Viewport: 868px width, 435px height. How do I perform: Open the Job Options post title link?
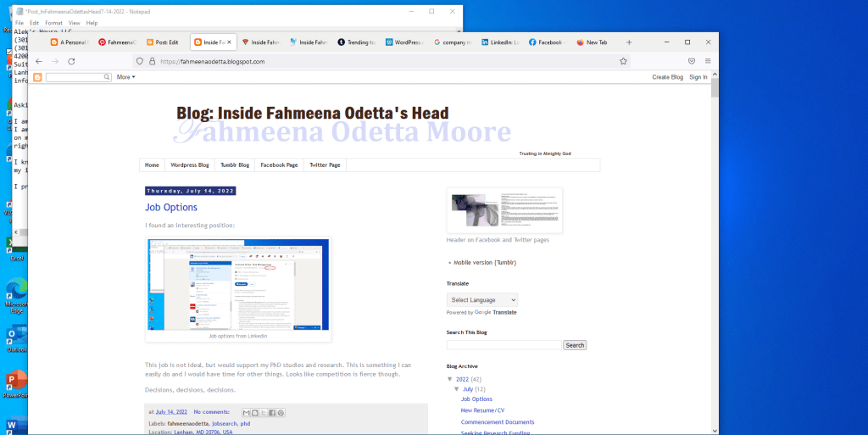coord(171,207)
